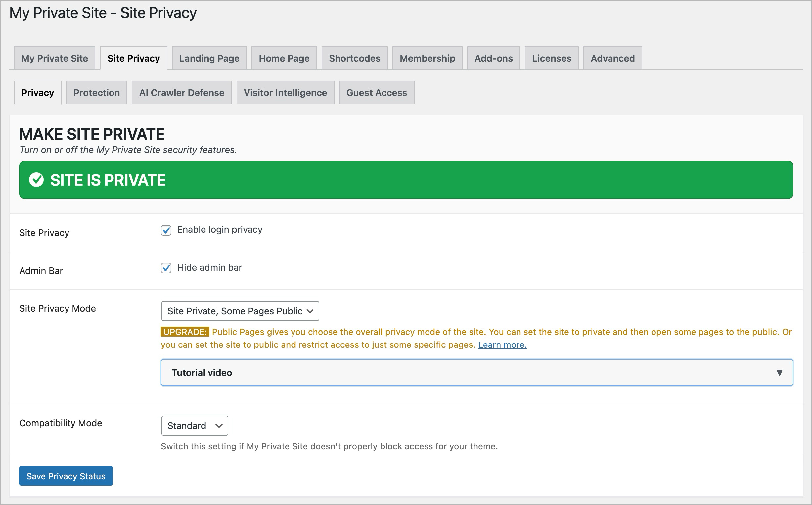This screenshot has height=505, width=812.
Task: Open the Home Page tab
Action: point(284,58)
